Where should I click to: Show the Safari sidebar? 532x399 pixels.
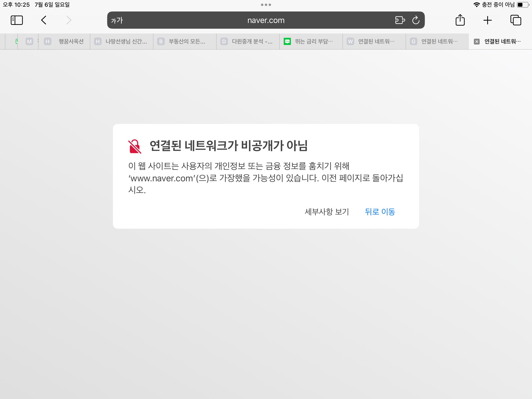17,20
